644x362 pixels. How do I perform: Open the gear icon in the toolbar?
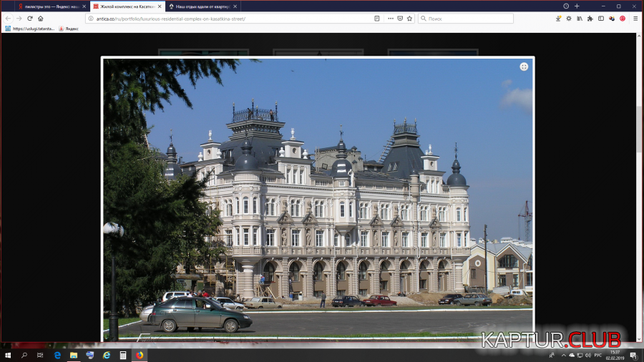(569, 19)
